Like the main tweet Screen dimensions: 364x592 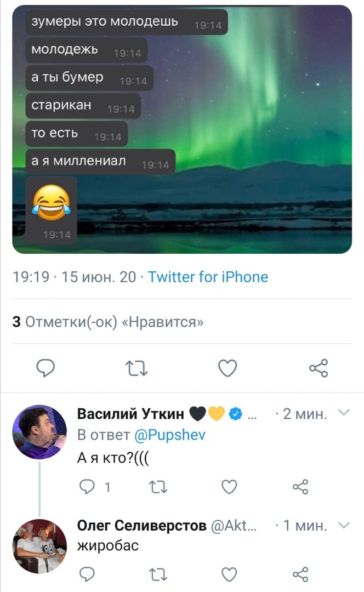tap(228, 368)
